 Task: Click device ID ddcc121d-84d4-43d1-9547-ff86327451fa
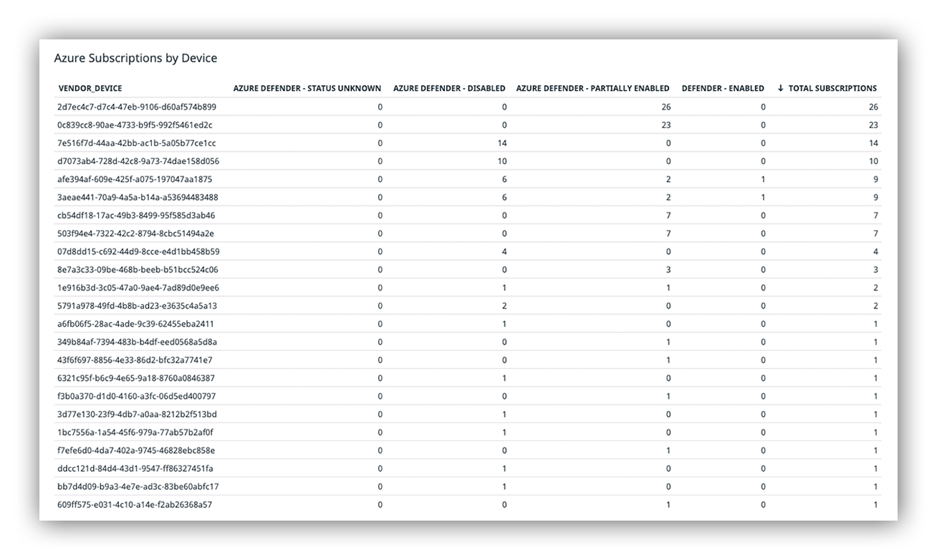point(135,469)
